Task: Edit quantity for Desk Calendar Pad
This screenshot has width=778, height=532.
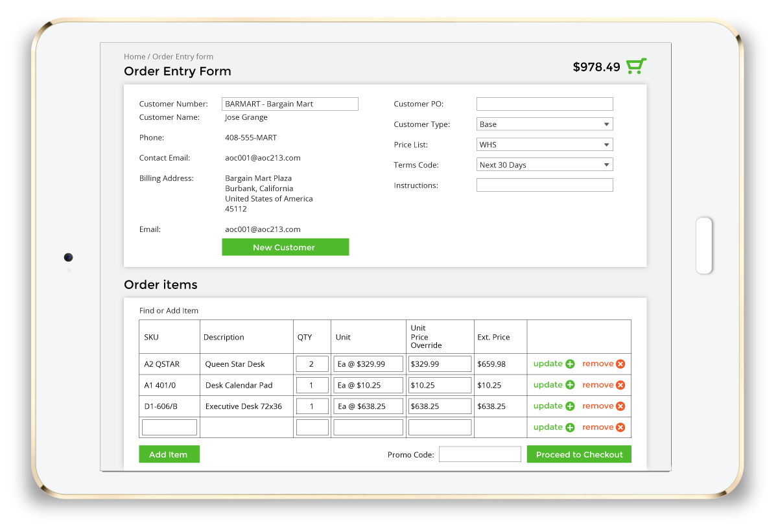Action: coord(312,385)
